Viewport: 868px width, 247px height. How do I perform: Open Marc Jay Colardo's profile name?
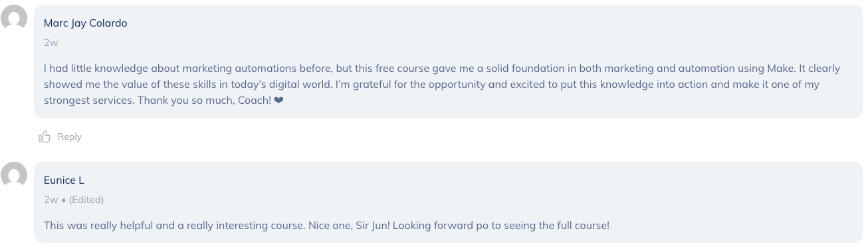85,23
